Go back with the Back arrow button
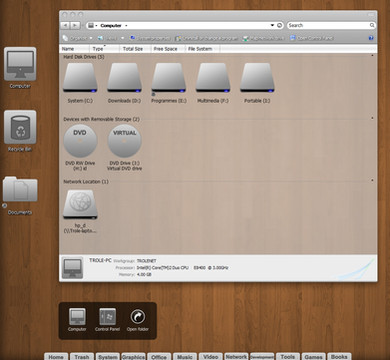 click(x=65, y=25)
